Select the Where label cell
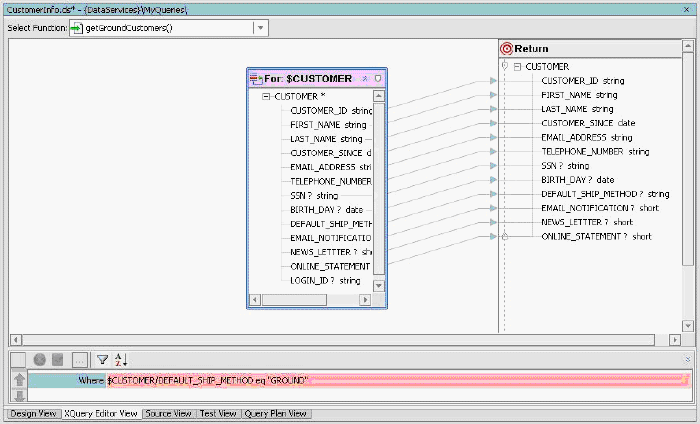Image resolution: width=700 pixels, height=424 pixels. click(x=67, y=380)
